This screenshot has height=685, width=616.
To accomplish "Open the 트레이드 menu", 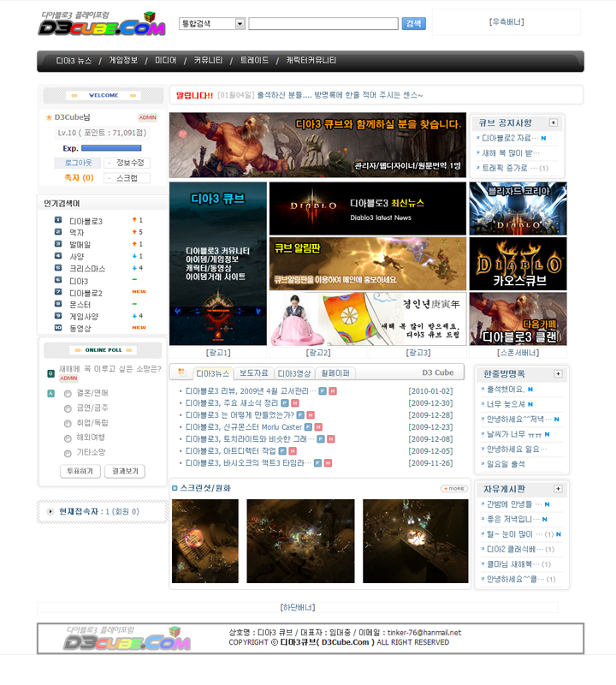I will pyautogui.click(x=254, y=61).
